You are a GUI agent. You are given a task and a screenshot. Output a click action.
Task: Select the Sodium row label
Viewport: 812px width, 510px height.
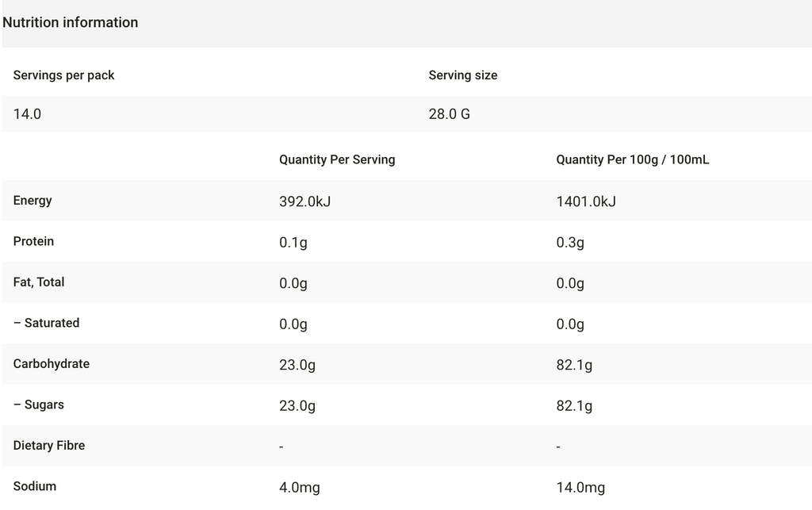(35, 486)
